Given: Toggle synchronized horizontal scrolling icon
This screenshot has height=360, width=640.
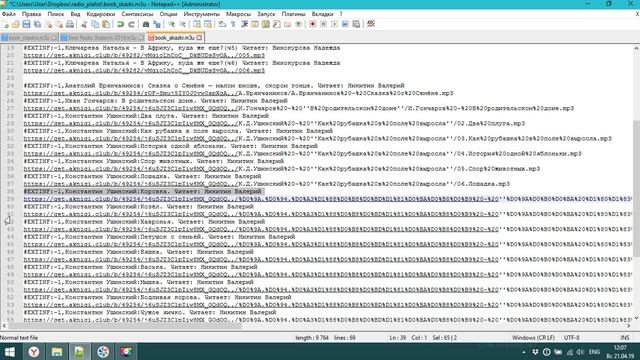Looking at the screenshot, I should 208,24.
